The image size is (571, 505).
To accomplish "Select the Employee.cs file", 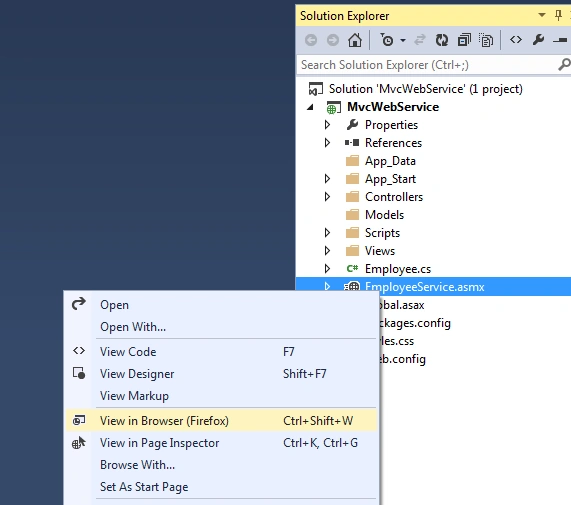I will pos(398,269).
